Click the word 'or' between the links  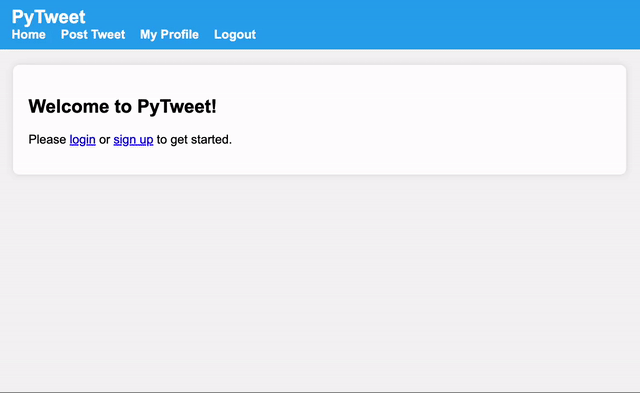104,140
